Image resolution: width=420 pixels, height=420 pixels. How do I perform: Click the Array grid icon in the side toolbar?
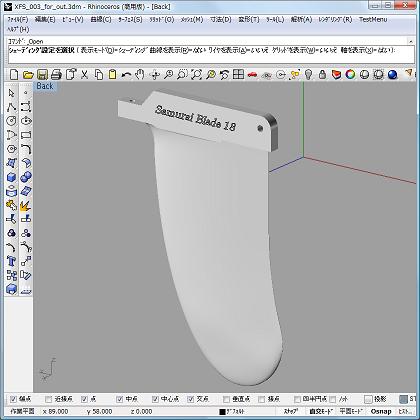click(x=12, y=275)
